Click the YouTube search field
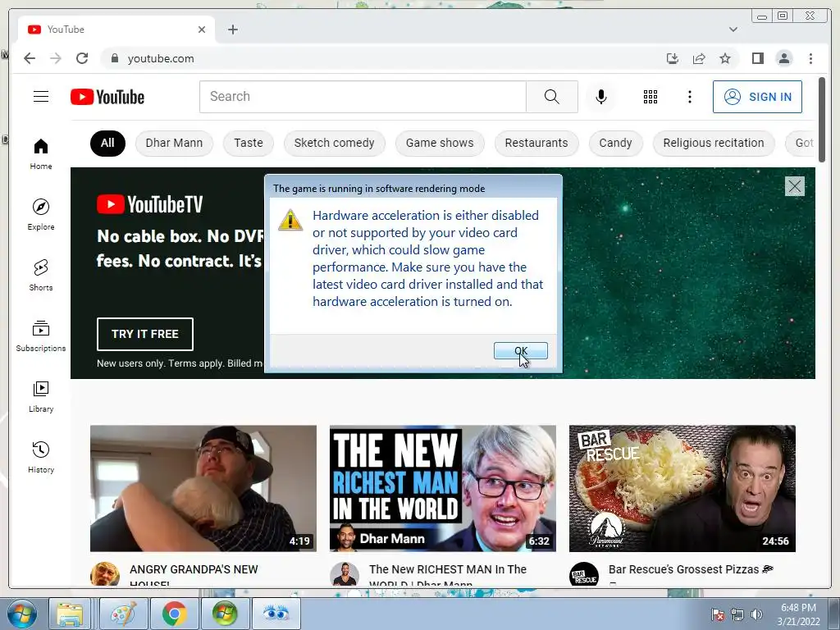The height and width of the screenshot is (630, 840). (363, 97)
